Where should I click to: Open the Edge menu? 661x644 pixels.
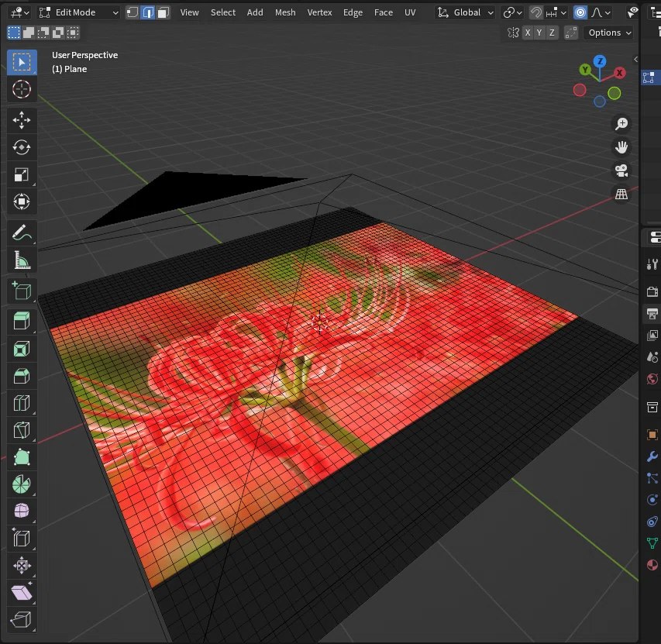coord(353,12)
